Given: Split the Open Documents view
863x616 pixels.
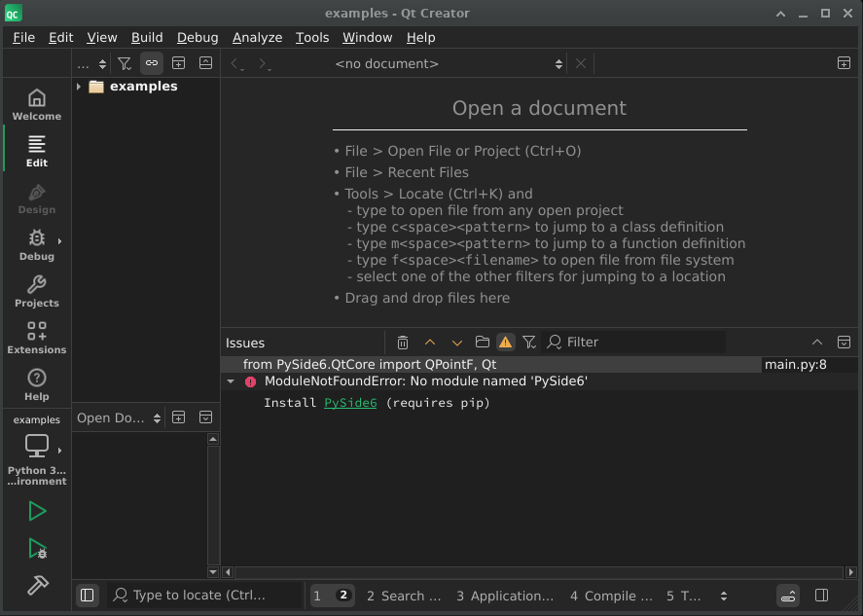Looking at the screenshot, I should click(178, 417).
